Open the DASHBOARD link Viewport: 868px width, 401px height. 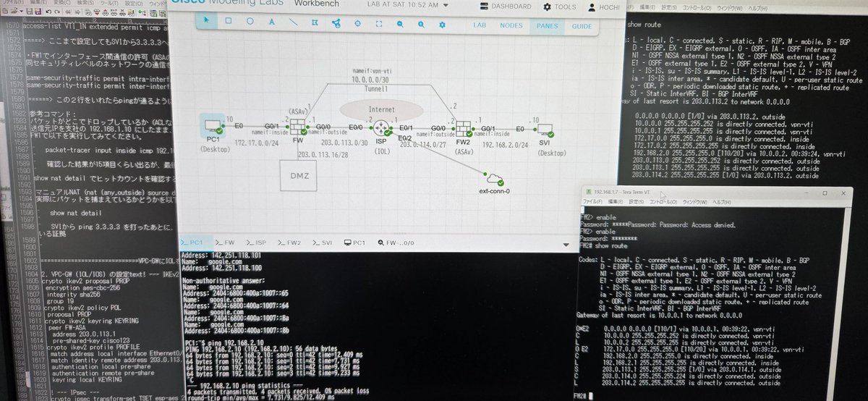click(x=506, y=7)
